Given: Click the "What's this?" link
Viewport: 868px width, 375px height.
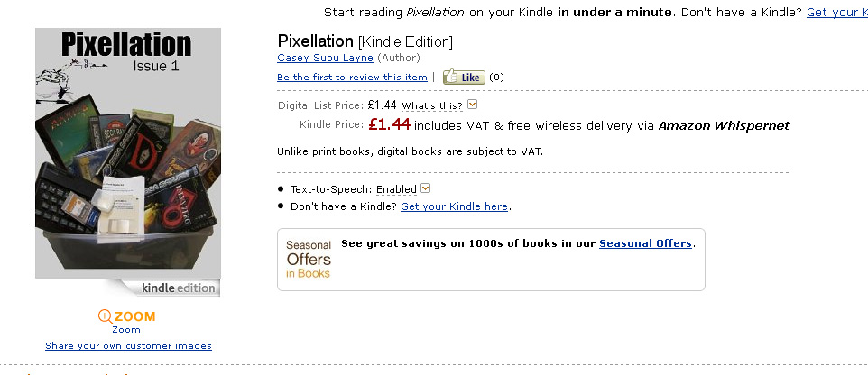Looking at the screenshot, I should [432, 106].
